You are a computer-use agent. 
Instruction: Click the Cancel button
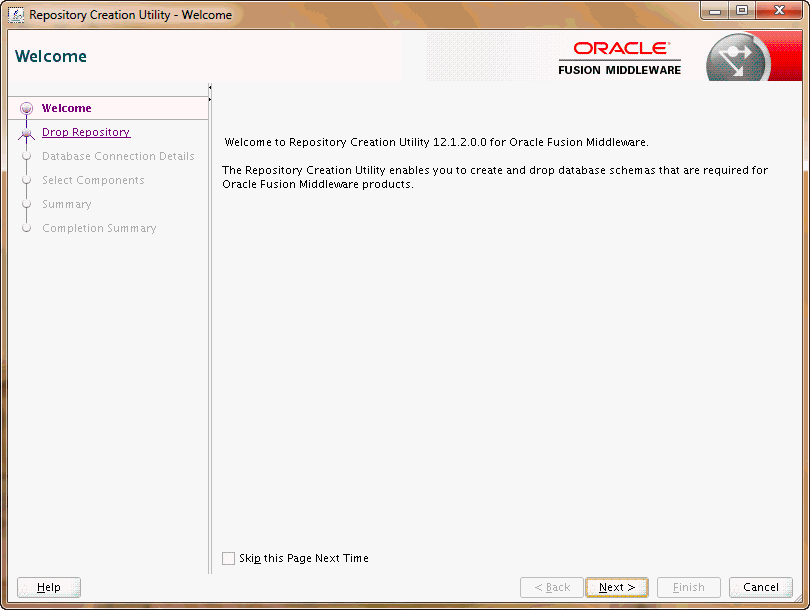760,587
